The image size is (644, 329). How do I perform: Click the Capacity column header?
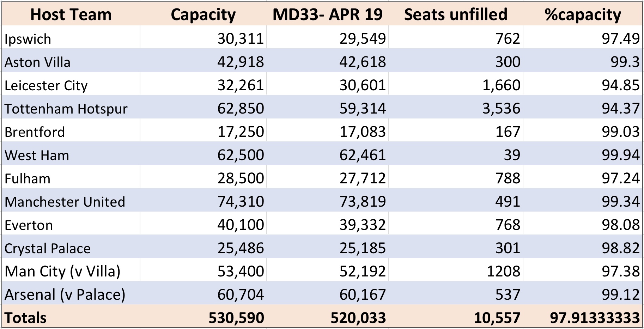203,14
